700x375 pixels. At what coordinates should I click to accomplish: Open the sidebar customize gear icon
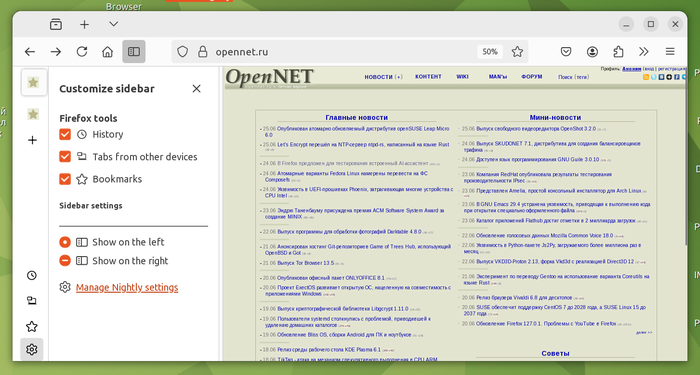32,349
